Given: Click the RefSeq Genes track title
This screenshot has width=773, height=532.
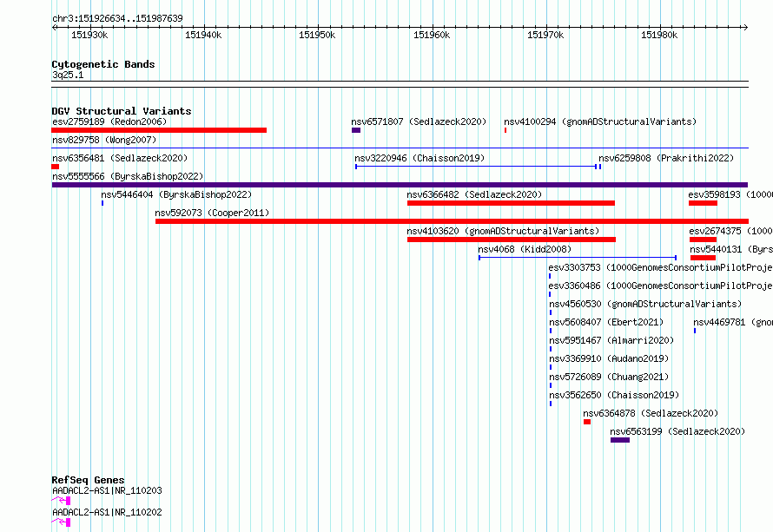Looking at the screenshot, I should [88, 480].
